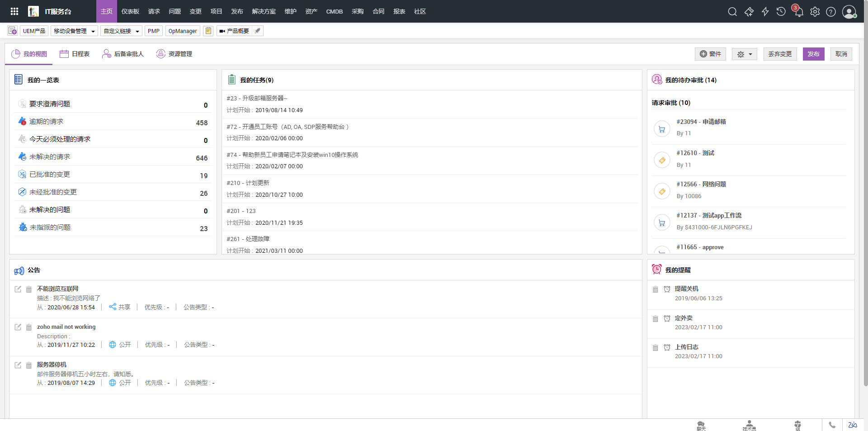This screenshot has height=431, width=868.
Task: Open admin settings gear in top bar
Action: coord(815,12)
